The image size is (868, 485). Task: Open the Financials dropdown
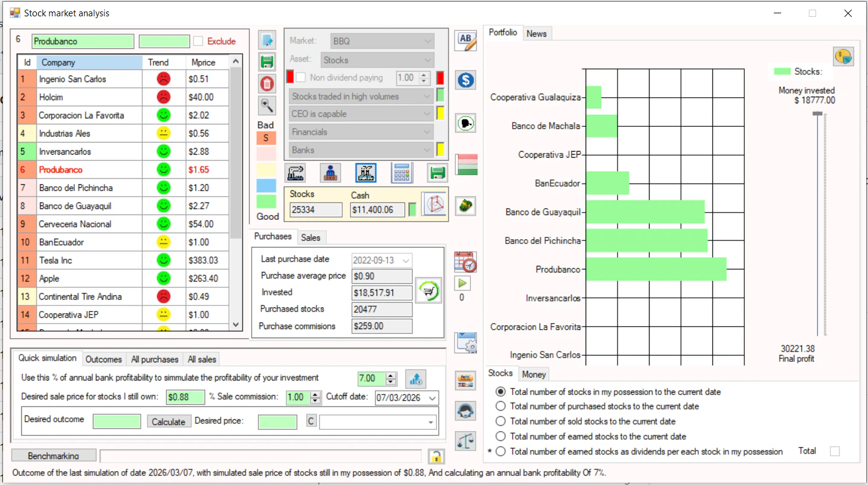pyautogui.click(x=360, y=132)
